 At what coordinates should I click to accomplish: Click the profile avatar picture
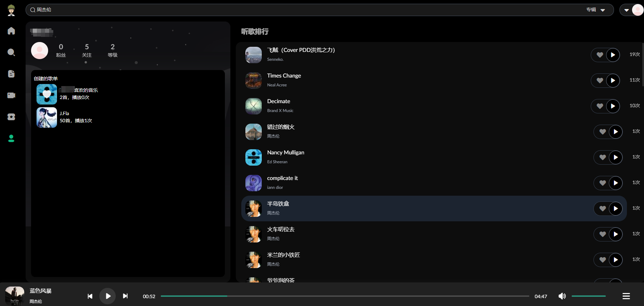tap(40, 51)
